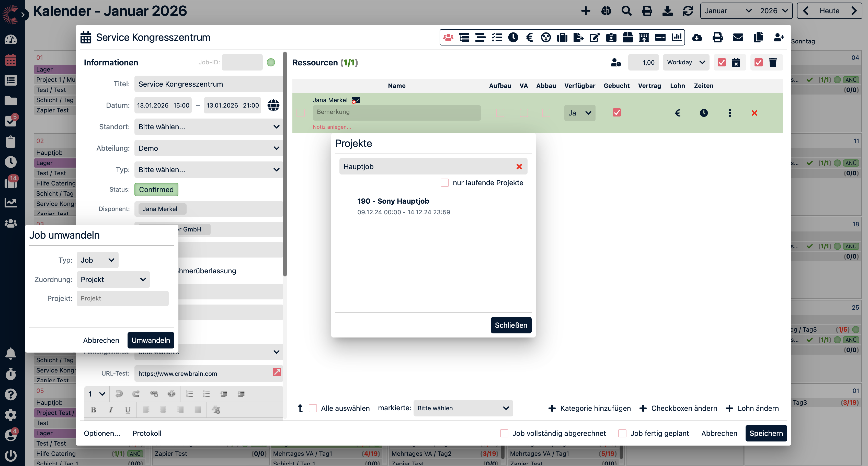868x466 pixels.
Task: Click the cloud download icon
Action: coord(697,37)
